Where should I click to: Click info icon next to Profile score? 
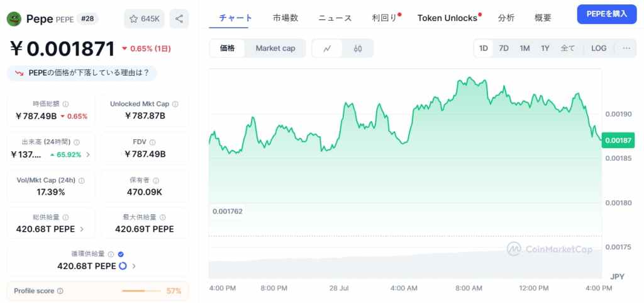click(60, 291)
